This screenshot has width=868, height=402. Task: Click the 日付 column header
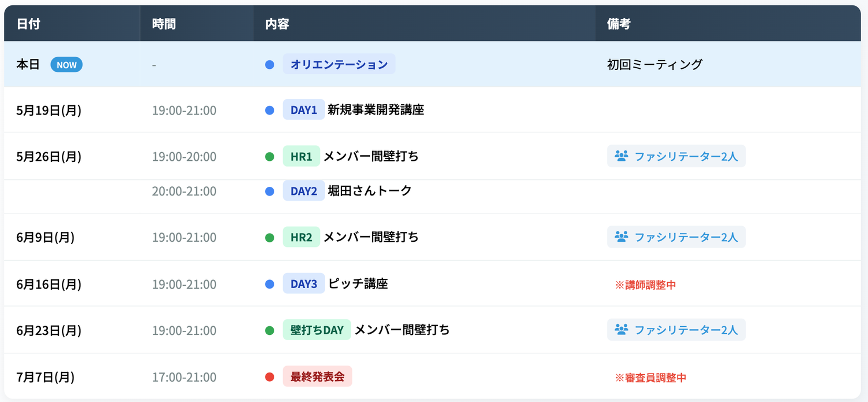coord(28,24)
